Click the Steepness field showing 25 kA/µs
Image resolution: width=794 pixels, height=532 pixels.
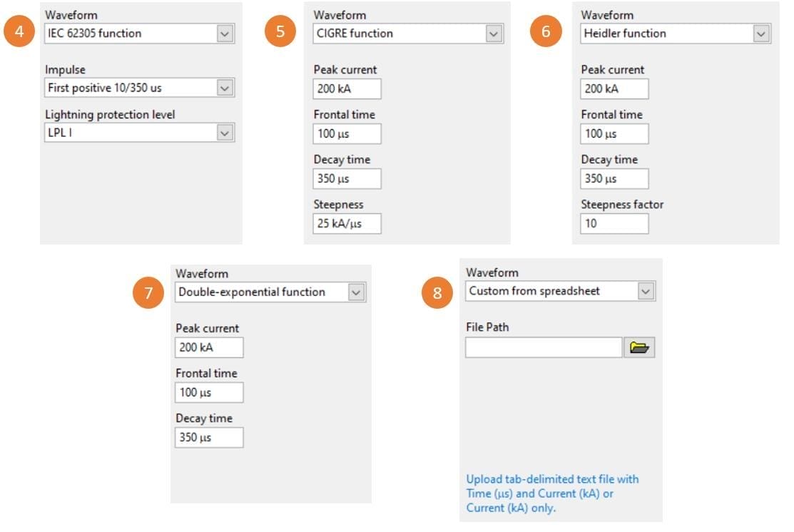pos(347,223)
